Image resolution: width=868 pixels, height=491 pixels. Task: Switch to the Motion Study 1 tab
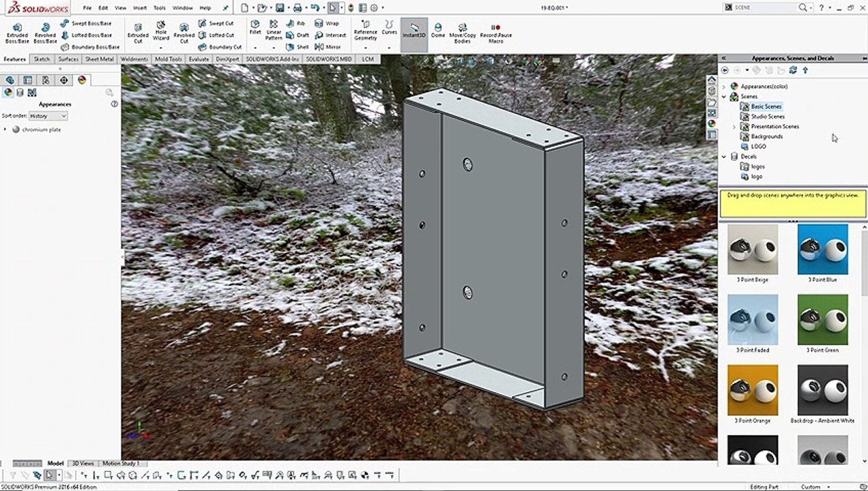[x=121, y=464]
